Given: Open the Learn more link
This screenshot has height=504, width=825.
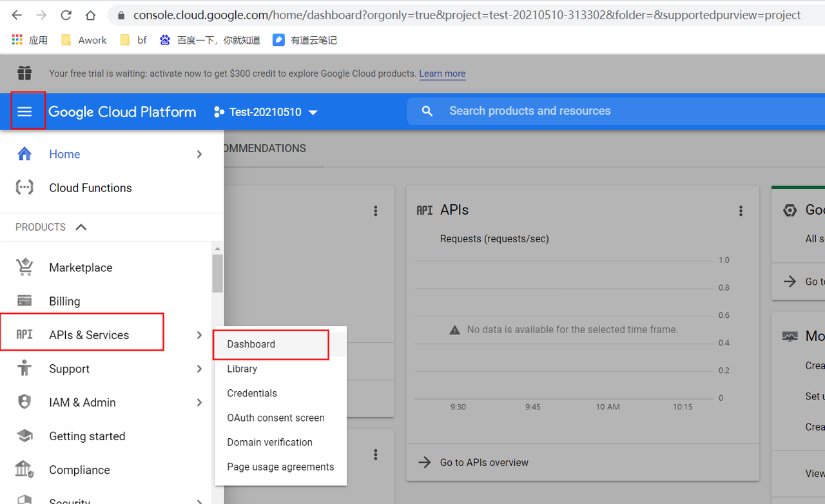Looking at the screenshot, I should 442,73.
